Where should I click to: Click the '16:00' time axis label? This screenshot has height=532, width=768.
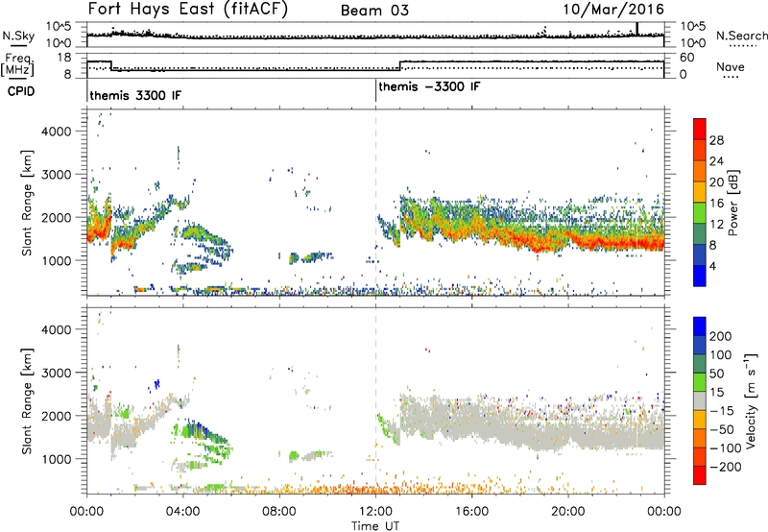(x=471, y=512)
